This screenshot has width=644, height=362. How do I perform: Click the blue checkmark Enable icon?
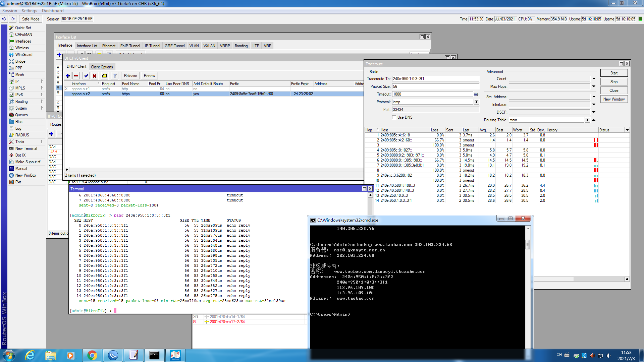86,76
